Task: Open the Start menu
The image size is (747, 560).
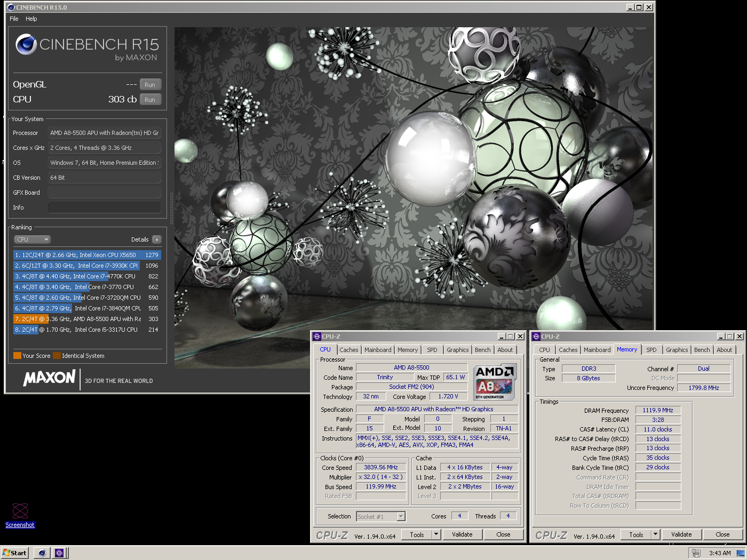Action: tap(15, 553)
